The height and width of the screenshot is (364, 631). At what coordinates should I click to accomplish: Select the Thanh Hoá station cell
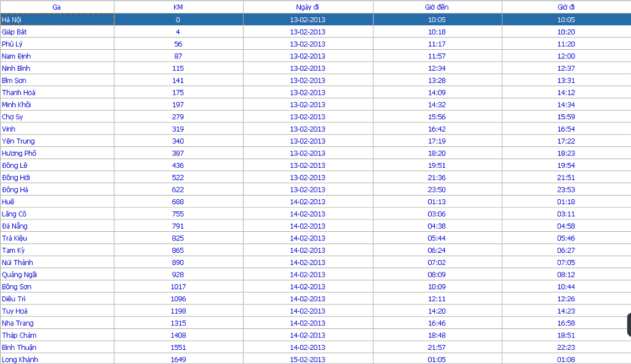(x=57, y=92)
